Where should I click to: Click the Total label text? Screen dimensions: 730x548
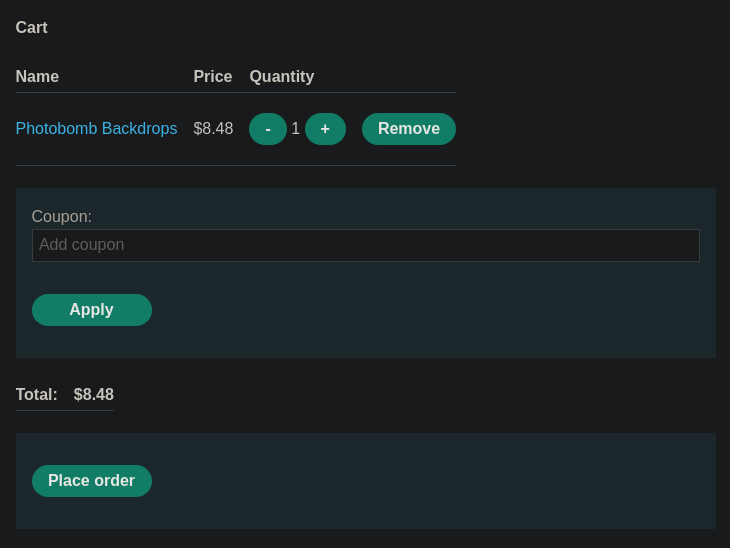37,394
